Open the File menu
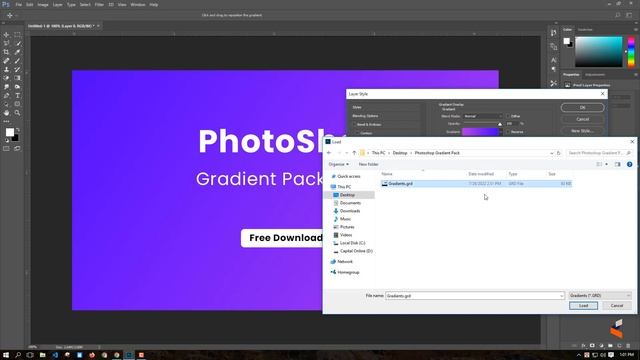The image size is (640, 360). [18, 4]
